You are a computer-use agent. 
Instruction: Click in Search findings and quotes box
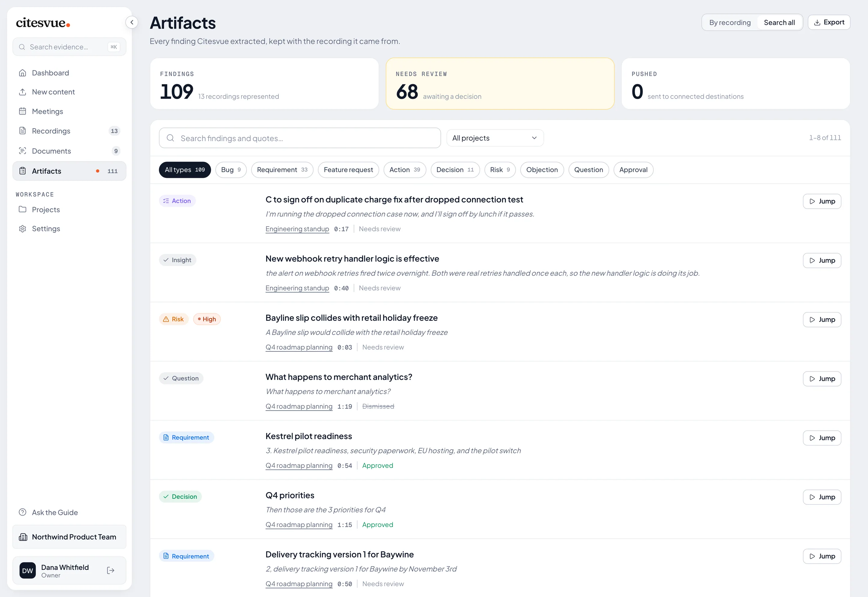(300, 138)
